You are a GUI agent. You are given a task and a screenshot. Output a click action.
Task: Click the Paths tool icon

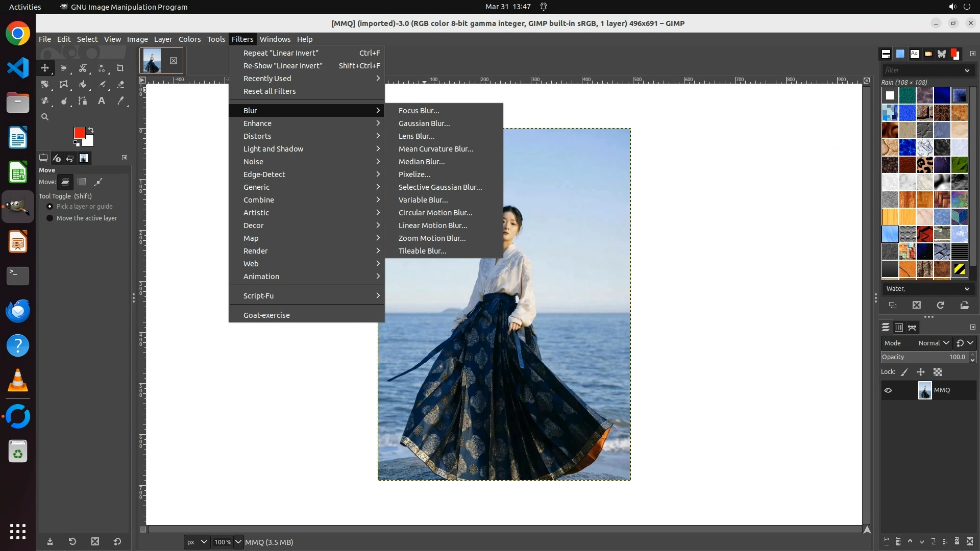pos(83,101)
